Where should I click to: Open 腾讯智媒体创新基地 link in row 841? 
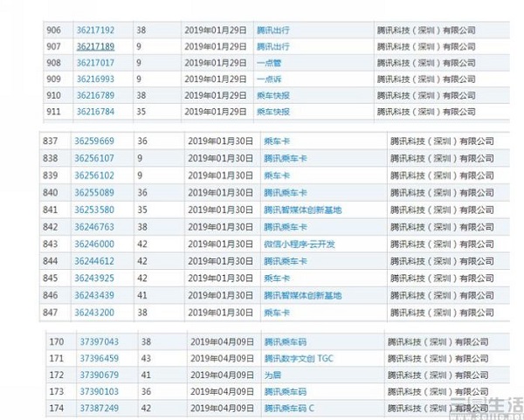(300, 210)
